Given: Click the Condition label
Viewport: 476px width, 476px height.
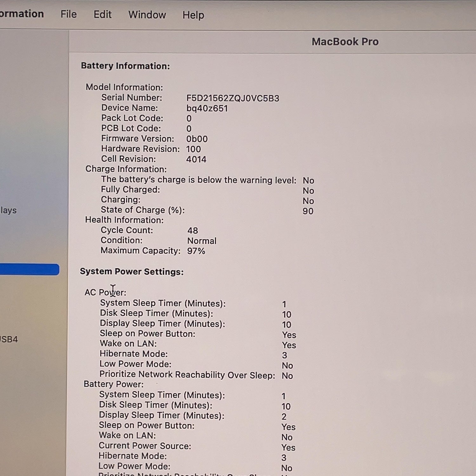Looking at the screenshot, I should (122, 240).
